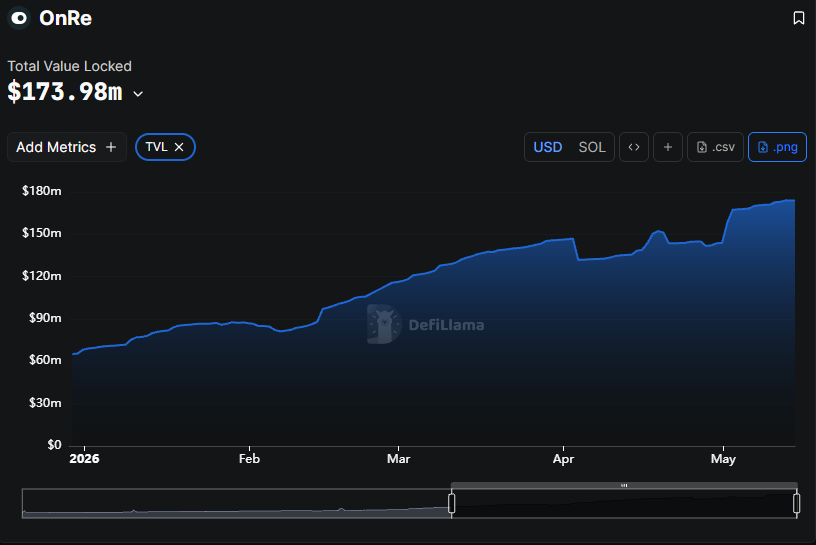
Task: Click the OnRe protocol logo
Action: [x=19, y=18]
